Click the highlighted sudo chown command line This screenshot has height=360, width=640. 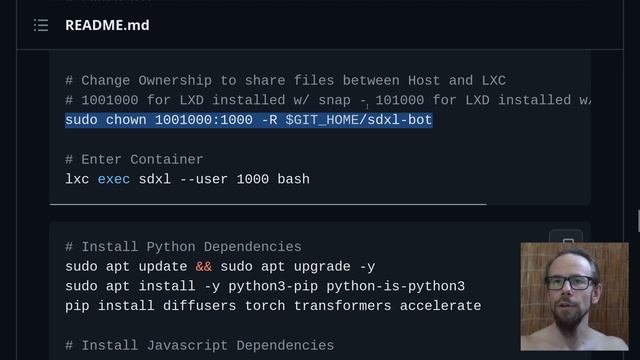point(249,120)
